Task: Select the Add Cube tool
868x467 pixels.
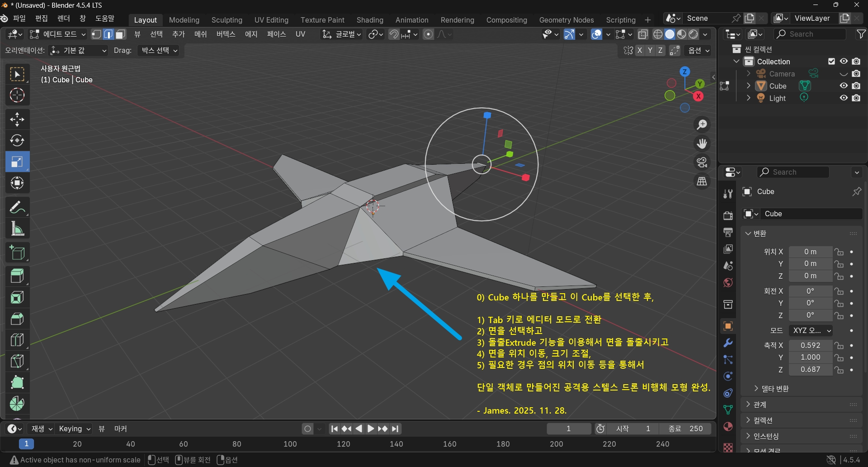Action: click(17, 253)
